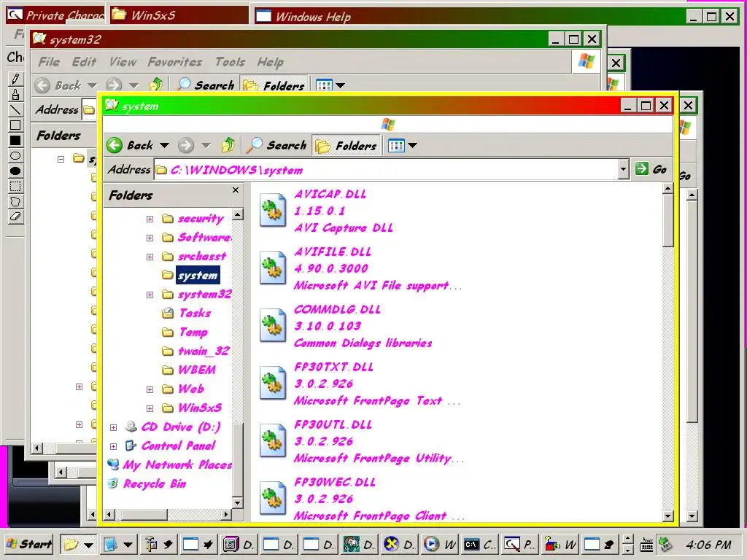Click Folders button in system32 window
Screen dimensions: 747x560
[274, 85]
